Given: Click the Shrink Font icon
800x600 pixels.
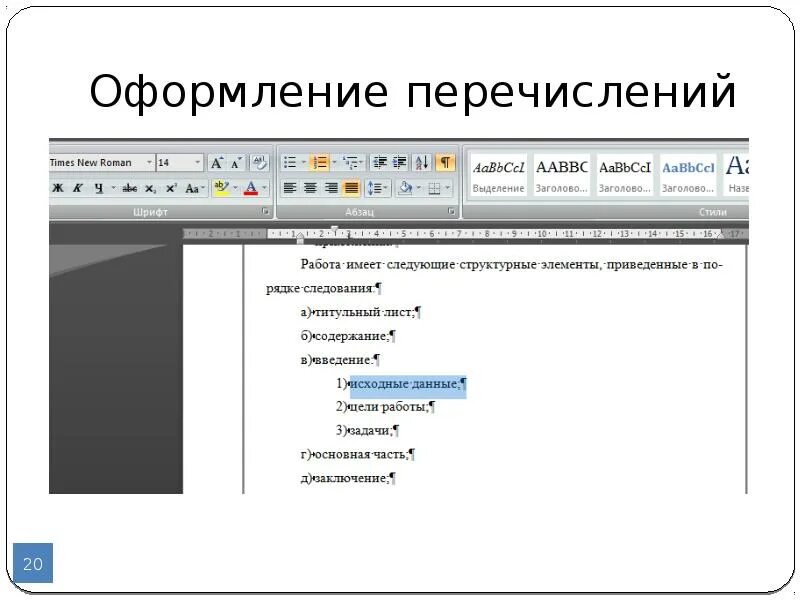Looking at the screenshot, I should [x=236, y=163].
